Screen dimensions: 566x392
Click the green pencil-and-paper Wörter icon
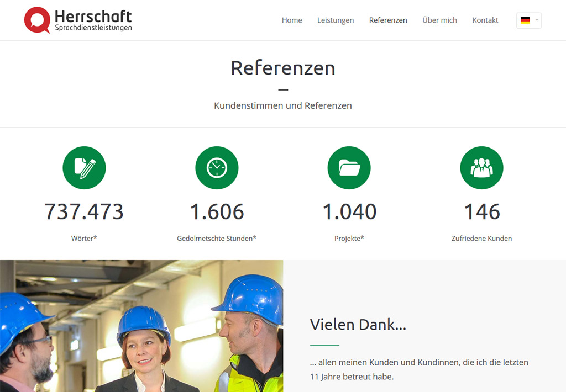coord(84,168)
